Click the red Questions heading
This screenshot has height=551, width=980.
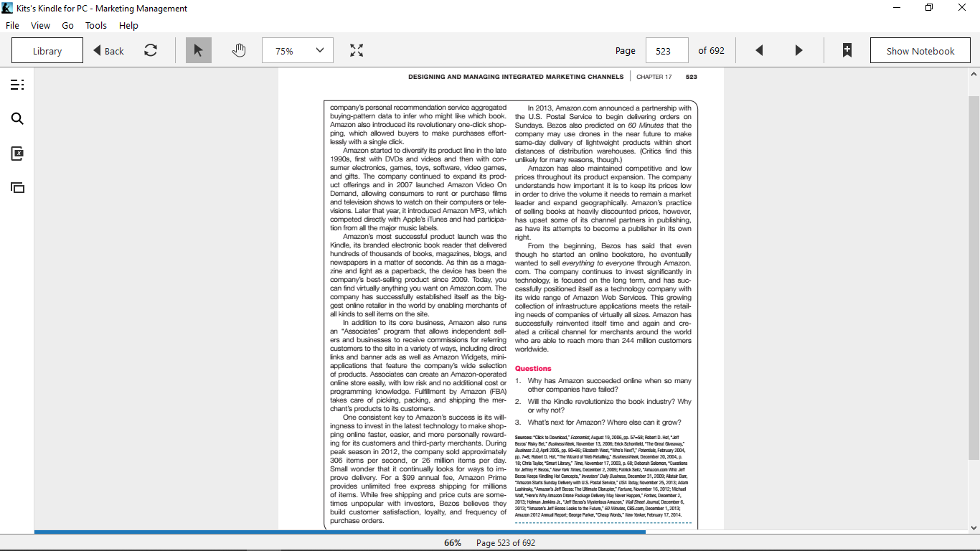click(533, 369)
